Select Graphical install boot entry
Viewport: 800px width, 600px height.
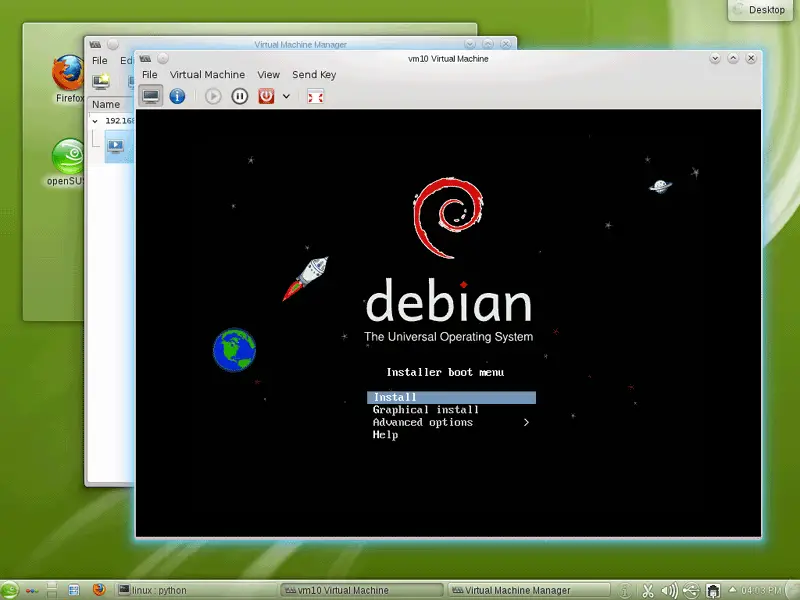426,410
